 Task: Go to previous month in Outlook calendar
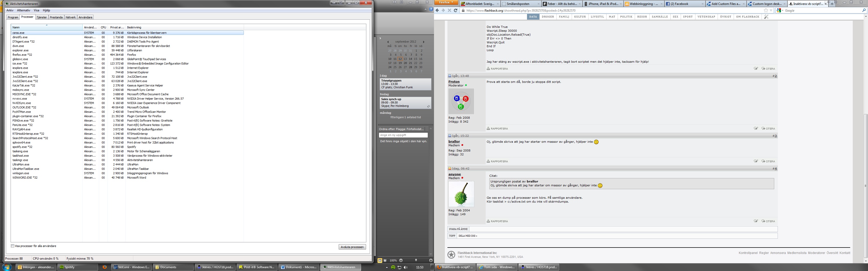click(388, 42)
